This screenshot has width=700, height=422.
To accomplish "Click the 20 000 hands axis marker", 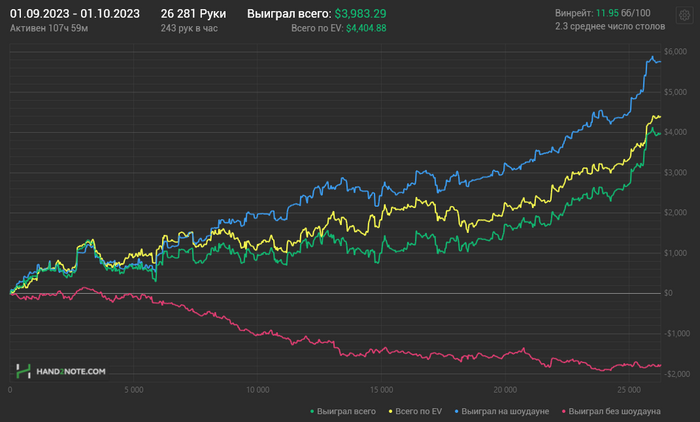I will click(505, 390).
